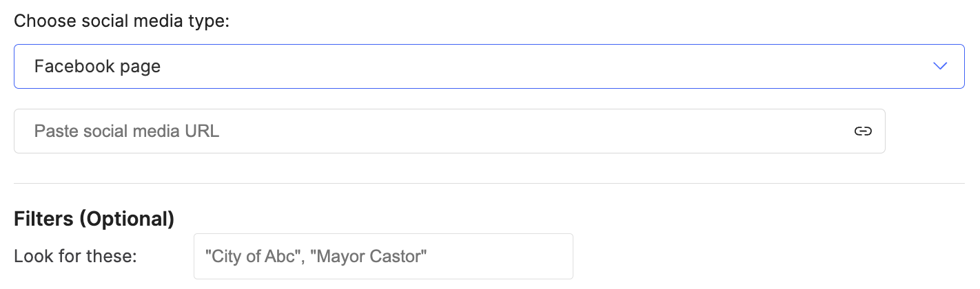Click the word 'Paste' in URL input
This screenshot has height=289, width=980.
tap(56, 131)
